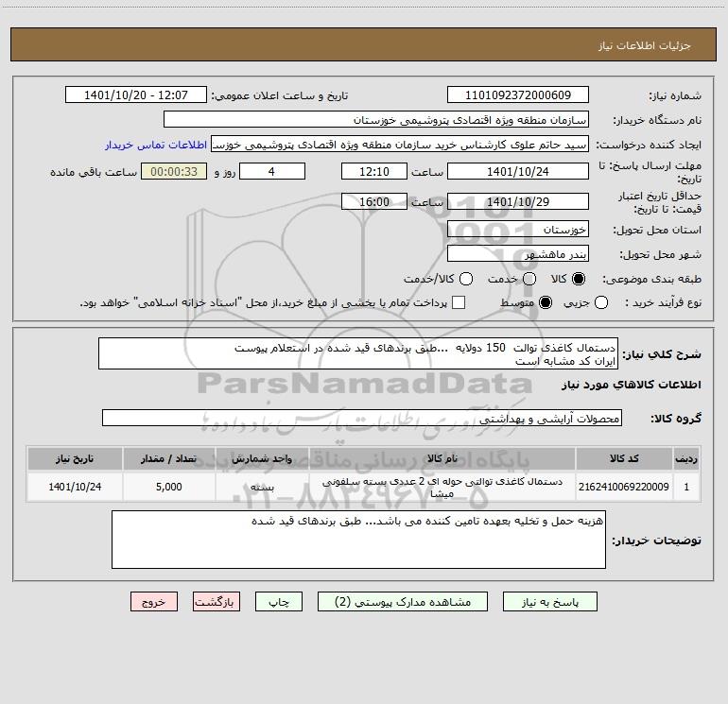Click the need number field 1101092372000609

[x=518, y=94]
